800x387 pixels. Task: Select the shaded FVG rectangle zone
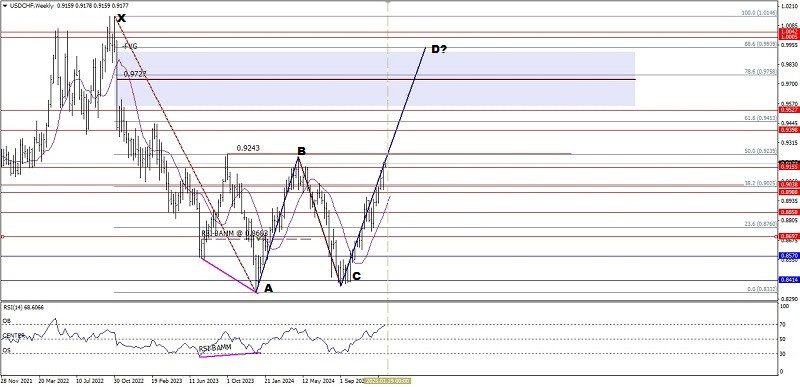pyautogui.click(x=376, y=79)
